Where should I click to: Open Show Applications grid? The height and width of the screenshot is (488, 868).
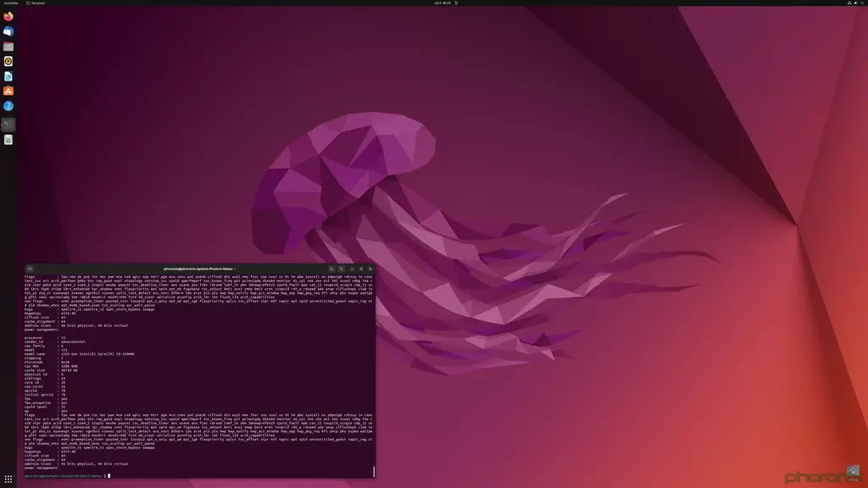tap(8, 480)
